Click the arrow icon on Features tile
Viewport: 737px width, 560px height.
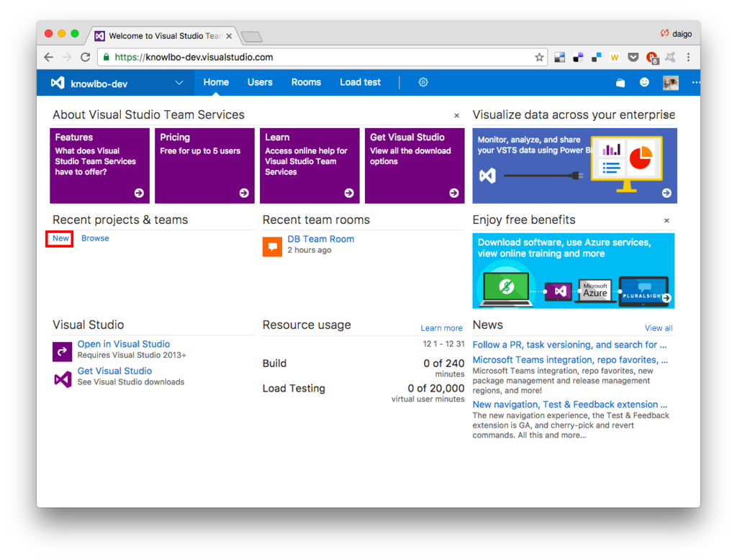pyautogui.click(x=139, y=193)
